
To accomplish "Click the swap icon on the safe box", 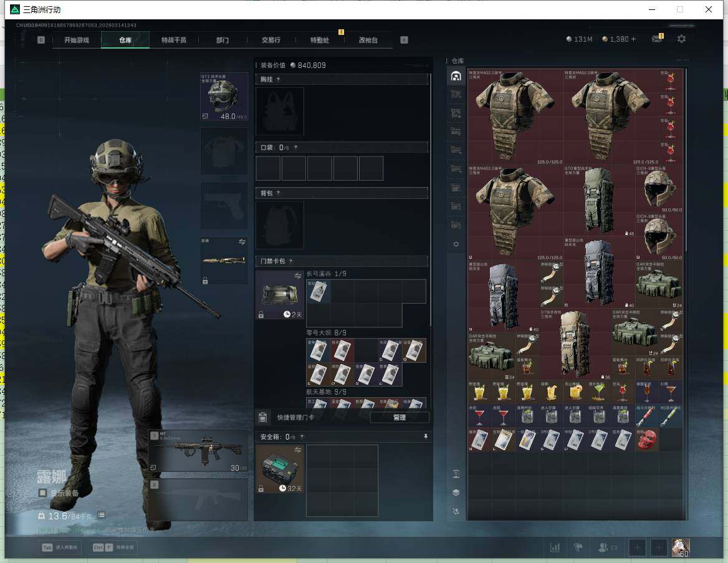I will click(x=297, y=450).
